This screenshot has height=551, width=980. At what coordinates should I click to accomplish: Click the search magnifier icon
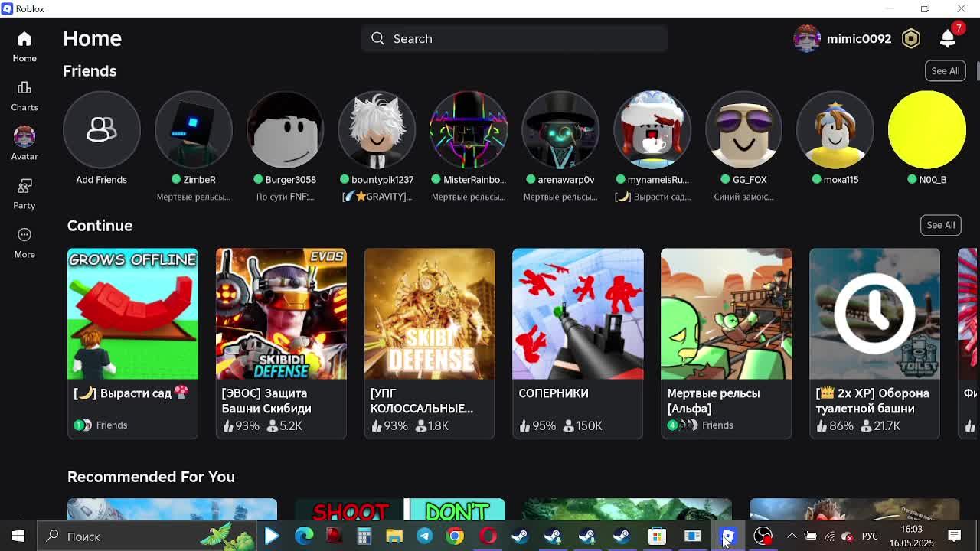[377, 38]
